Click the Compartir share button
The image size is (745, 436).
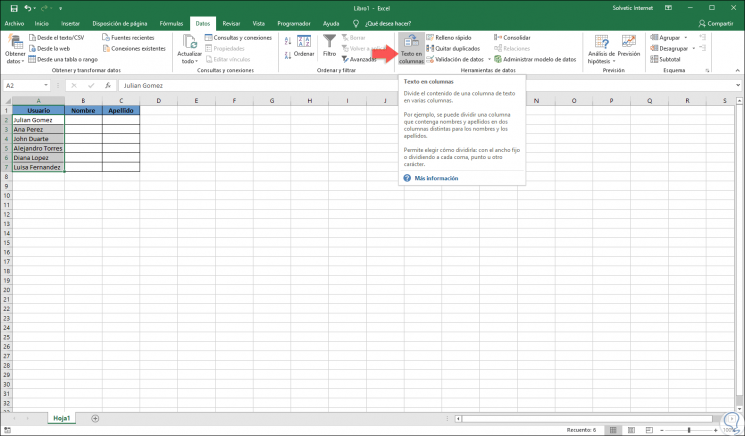click(x=715, y=22)
